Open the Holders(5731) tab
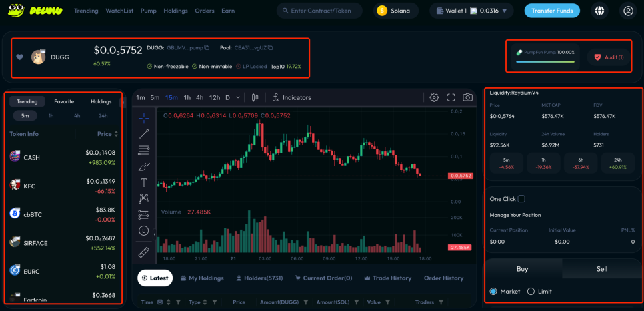 point(259,278)
